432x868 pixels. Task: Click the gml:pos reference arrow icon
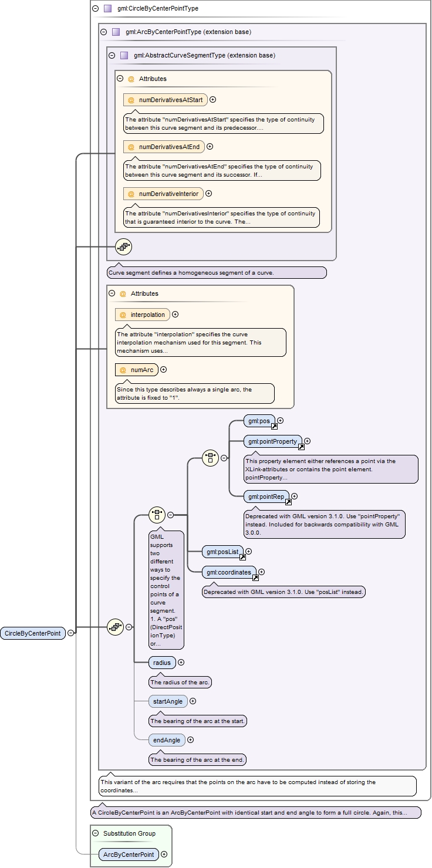click(x=274, y=427)
